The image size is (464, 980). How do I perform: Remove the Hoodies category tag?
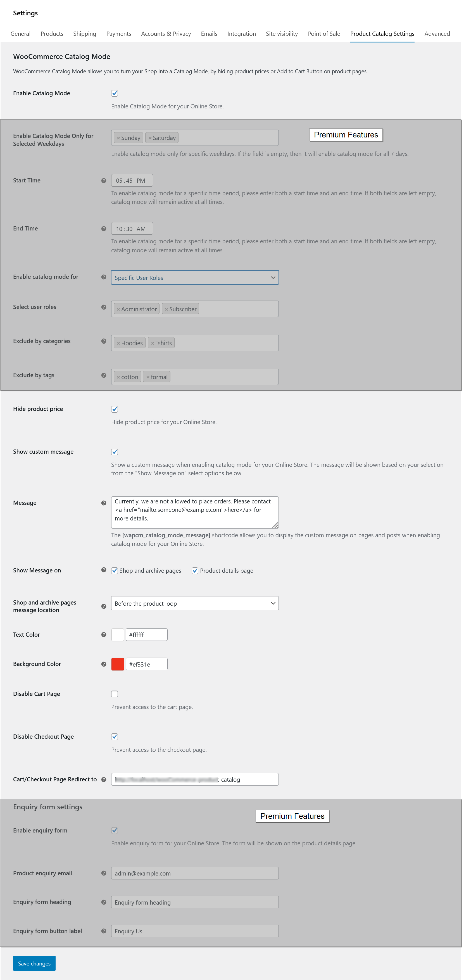[118, 343]
